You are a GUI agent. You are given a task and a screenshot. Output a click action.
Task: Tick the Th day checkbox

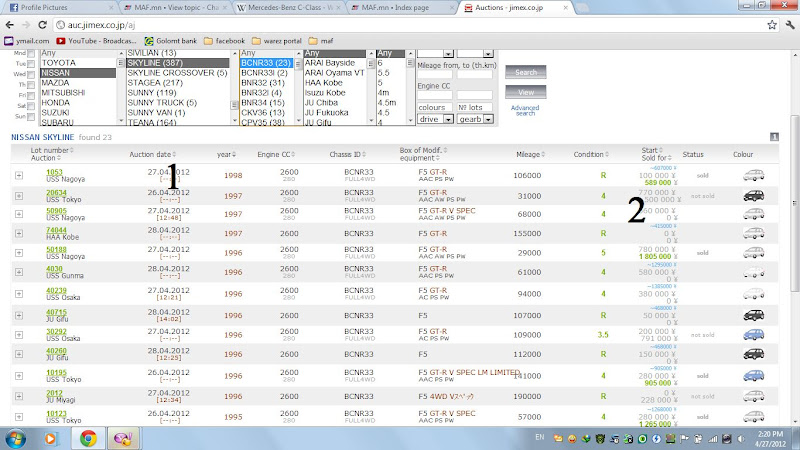point(31,85)
